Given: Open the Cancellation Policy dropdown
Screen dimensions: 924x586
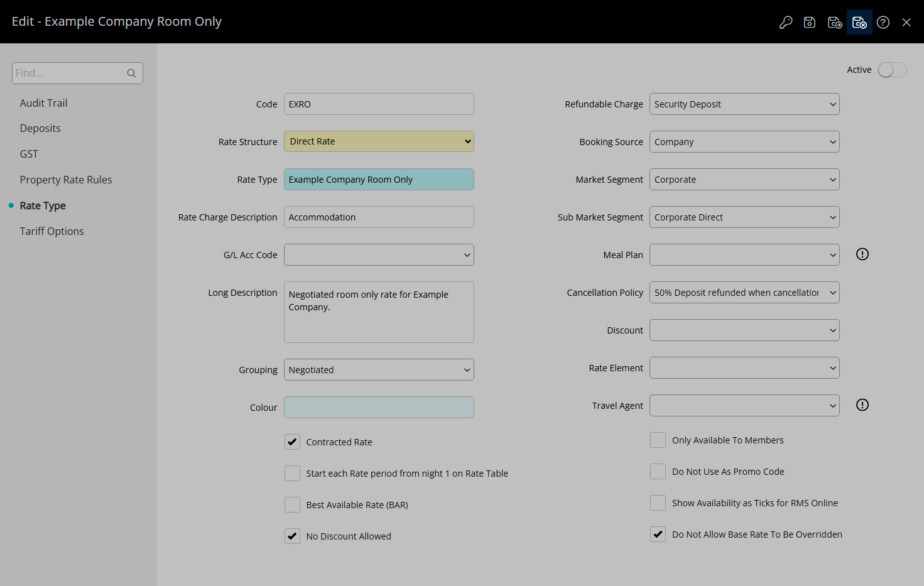Looking at the screenshot, I should pyautogui.click(x=744, y=293).
